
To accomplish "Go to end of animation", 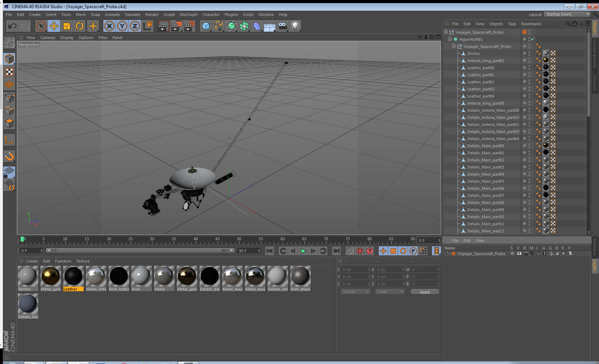I will pyautogui.click(x=336, y=251).
